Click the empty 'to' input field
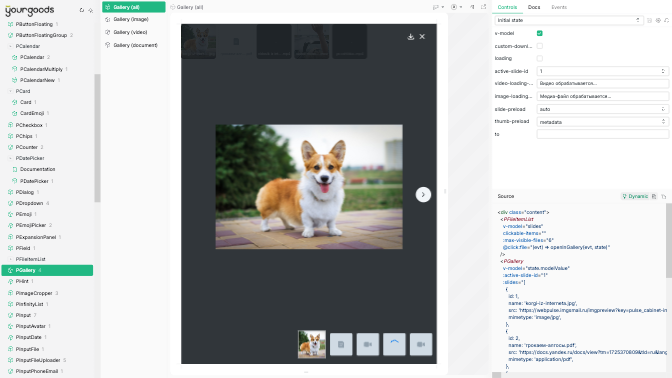 603,134
